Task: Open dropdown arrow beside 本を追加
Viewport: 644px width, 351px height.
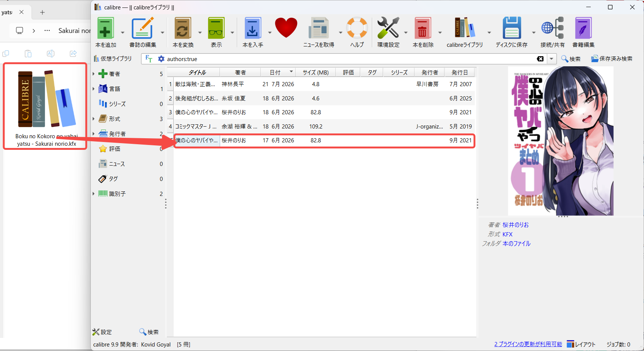Action: pyautogui.click(x=122, y=33)
